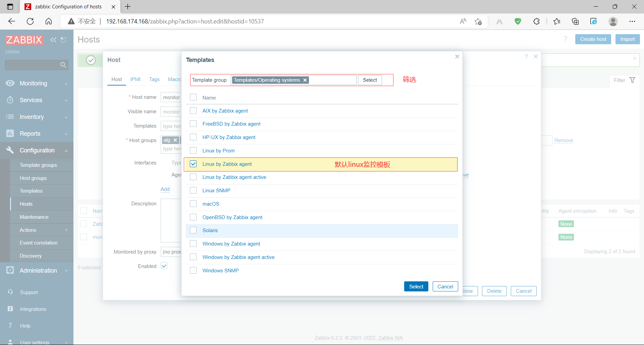Viewport: 644px width, 345px height.
Task: Click the sidebar kiosk mode icon
Action: click(x=63, y=40)
